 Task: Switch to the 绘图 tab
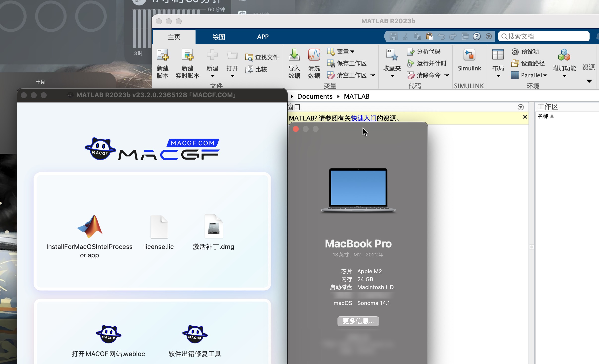(x=218, y=37)
